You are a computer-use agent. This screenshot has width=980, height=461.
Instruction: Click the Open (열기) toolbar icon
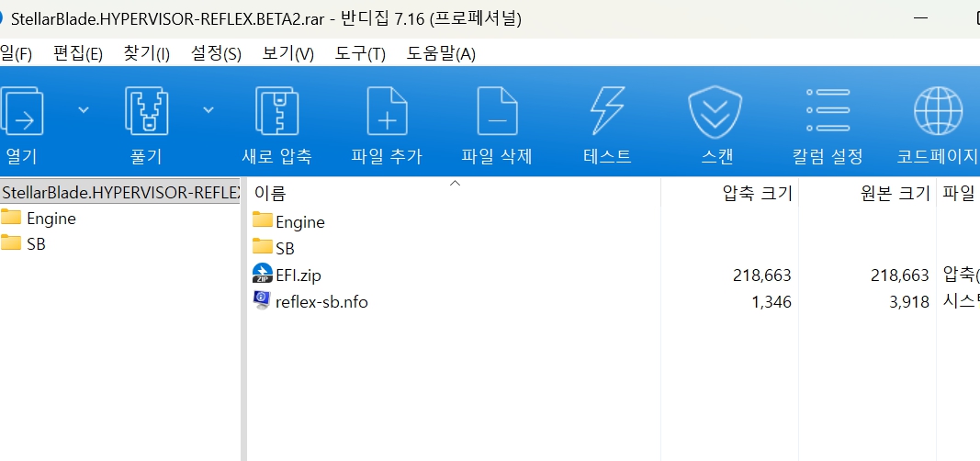[x=20, y=113]
